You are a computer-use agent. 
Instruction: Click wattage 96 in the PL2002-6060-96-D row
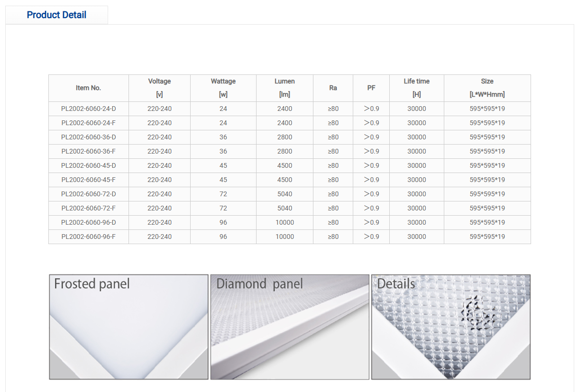coord(223,222)
